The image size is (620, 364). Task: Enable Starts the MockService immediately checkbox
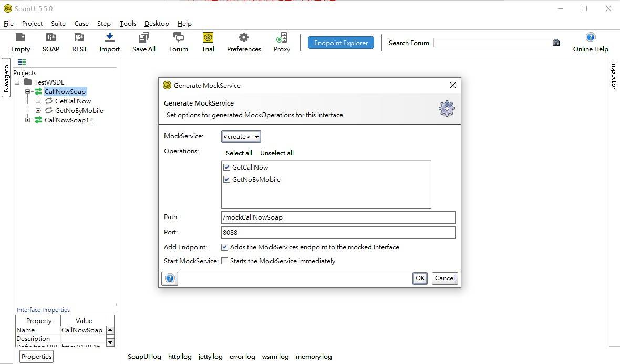click(224, 261)
